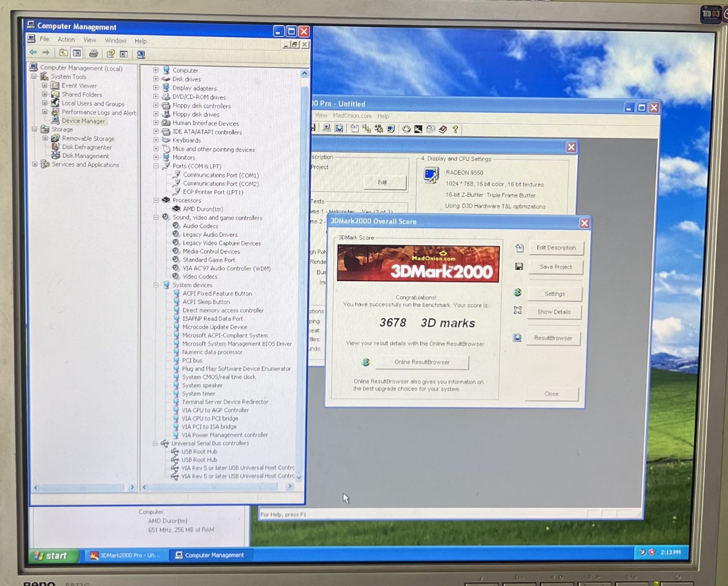Click the Online ResultBrowser button
This screenshot has width=728, height=586.
[x=422, y=362]
